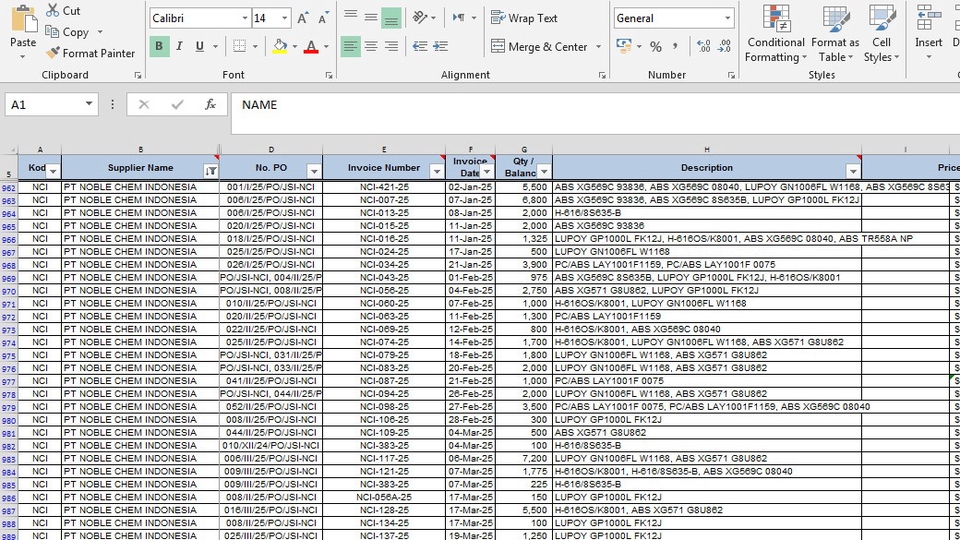Apply yellow fill color bucket
This screenshot has width=960, height=540.
280,46
